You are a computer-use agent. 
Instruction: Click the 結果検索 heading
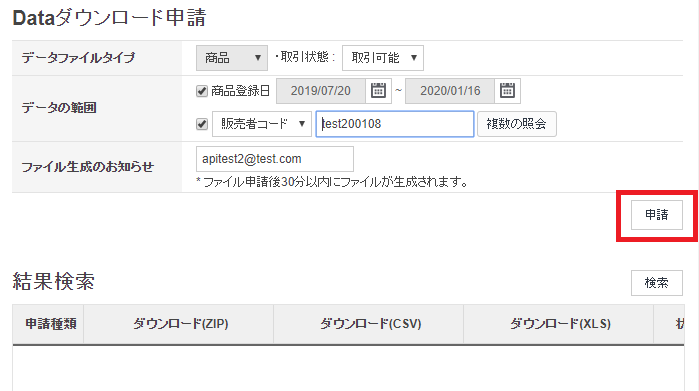point(53,281)
